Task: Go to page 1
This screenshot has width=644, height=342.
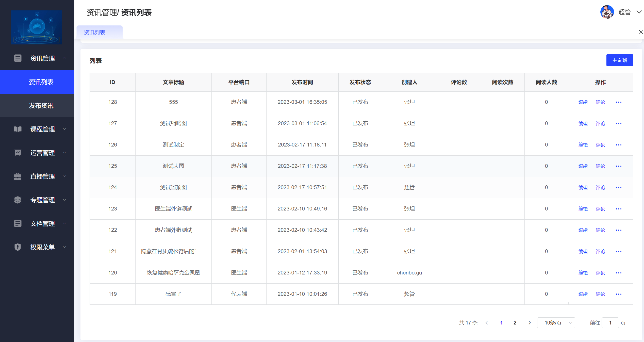Action: click(x=501, y=323)
